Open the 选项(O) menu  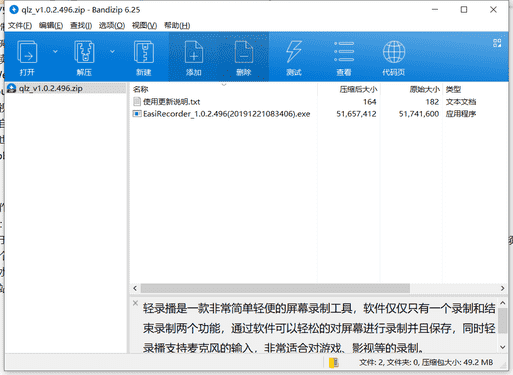click(112, 26)
